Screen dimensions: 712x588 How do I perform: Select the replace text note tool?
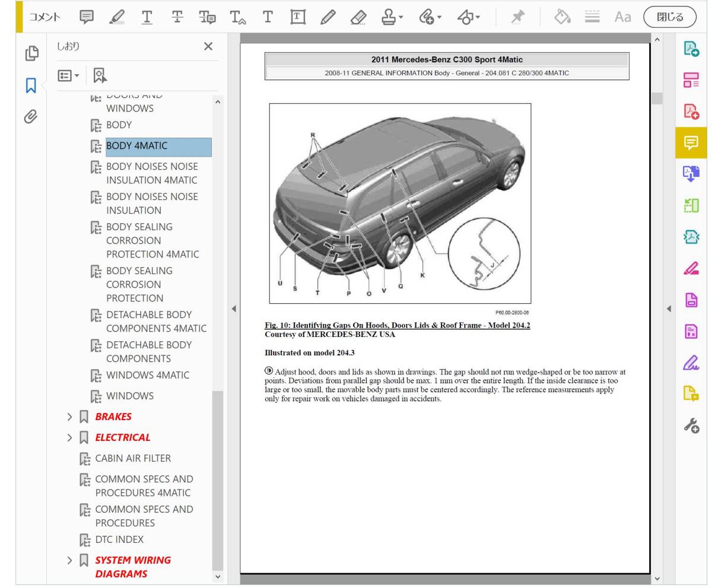(208, 17)
